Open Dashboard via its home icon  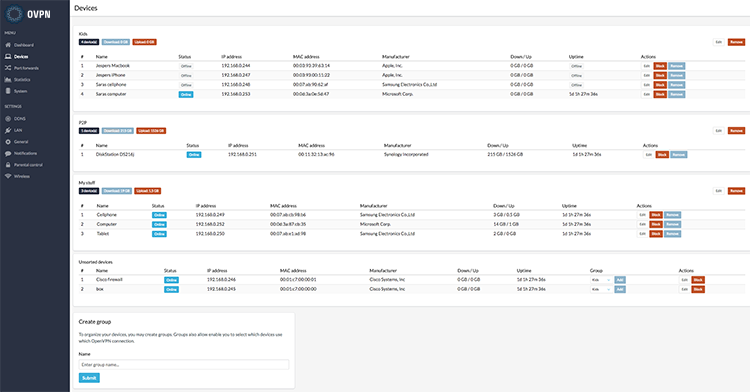(x=8, y=45)
